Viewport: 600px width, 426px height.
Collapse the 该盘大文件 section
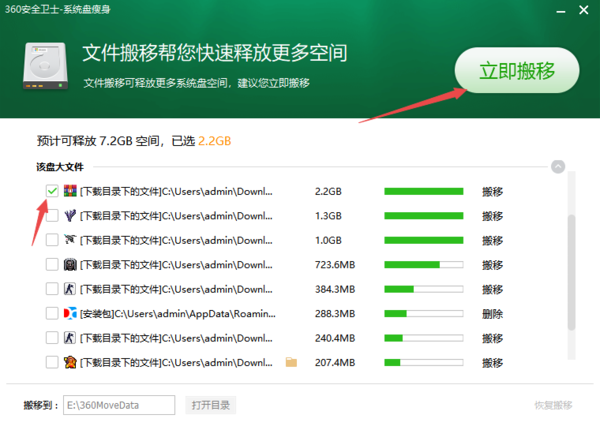pyautogui.click(x=558, y=167)
